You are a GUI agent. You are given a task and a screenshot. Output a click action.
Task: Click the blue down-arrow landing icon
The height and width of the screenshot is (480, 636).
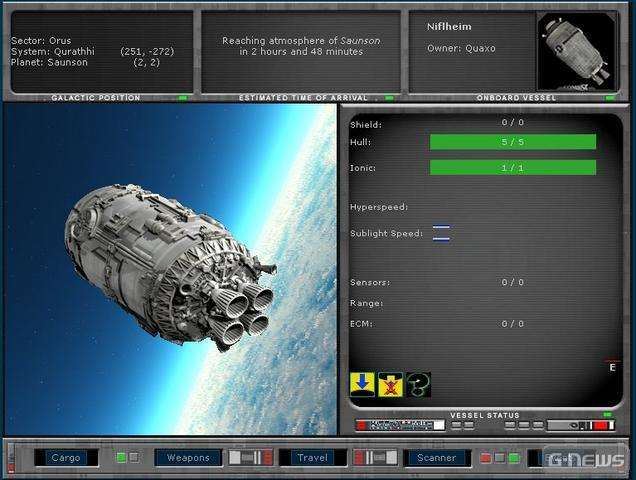pyautogui.click(x=362, y=384)
